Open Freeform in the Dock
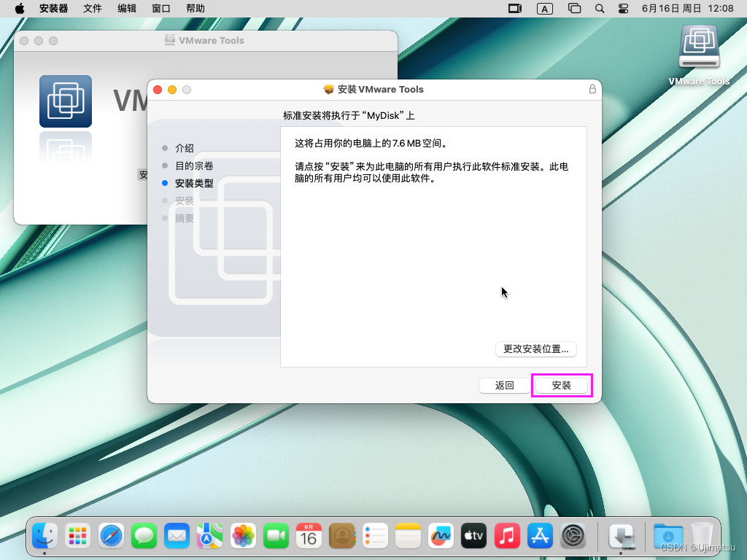The image size is (747, 560). [x=441, y=536]
